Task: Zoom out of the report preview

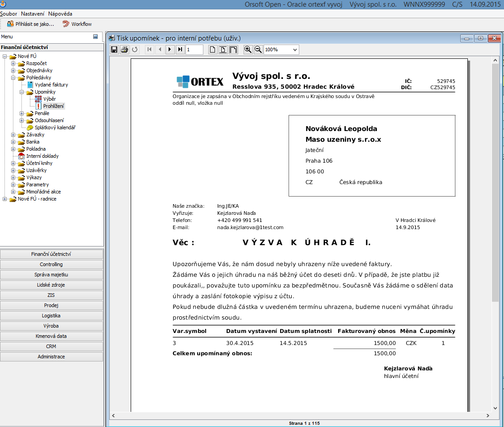Action: (x=258, y=49)
